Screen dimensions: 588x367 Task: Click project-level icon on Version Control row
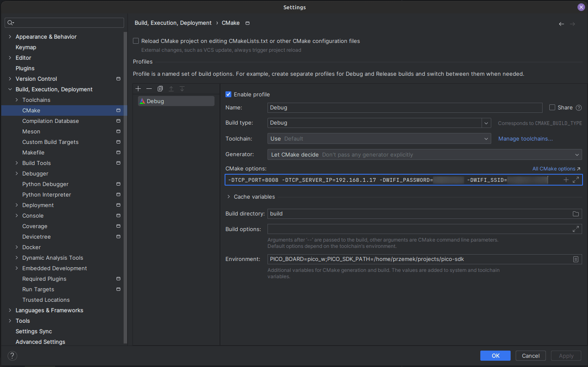[x=118, y=79]
